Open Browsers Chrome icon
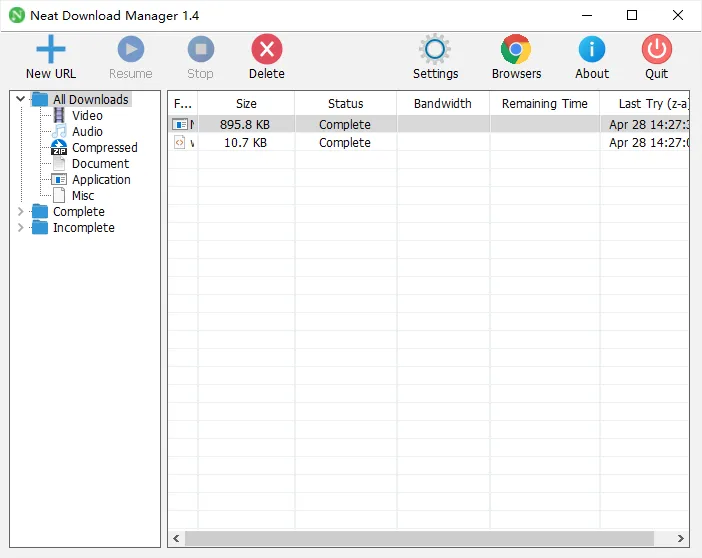Viewport: 702px width, 558px height. pos(516,49)
